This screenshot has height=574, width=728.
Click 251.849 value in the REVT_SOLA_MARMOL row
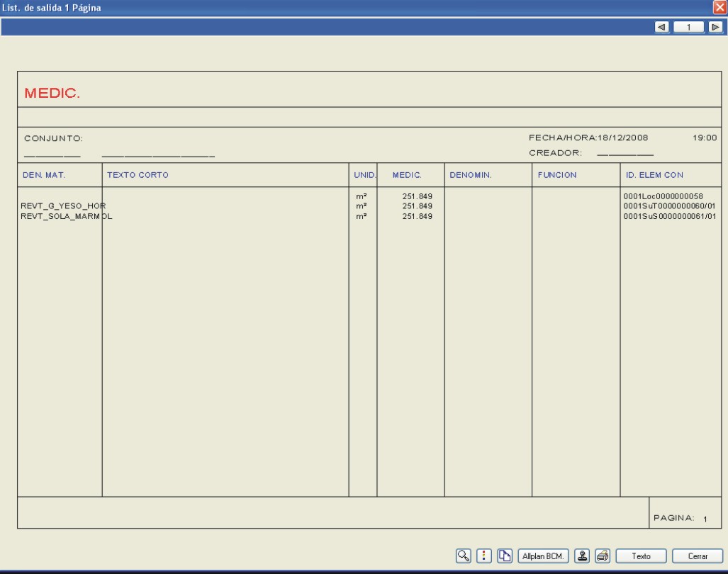[418, 216]
